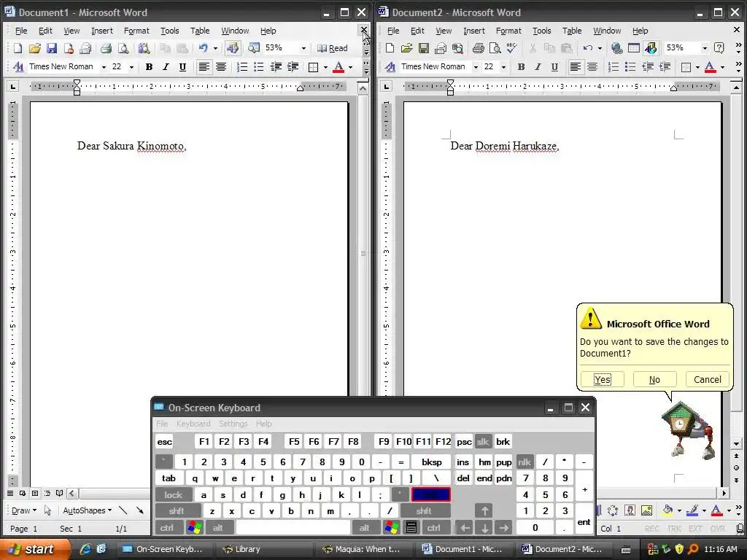Click the Read button in Document1
Viewport: 747px width, 560px height.
coord(333,48)
